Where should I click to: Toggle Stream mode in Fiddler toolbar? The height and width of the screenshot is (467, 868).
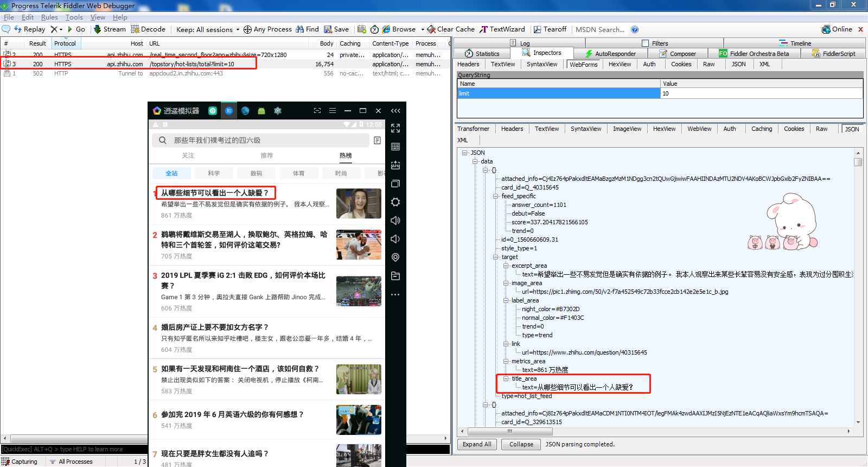point(110,29)
